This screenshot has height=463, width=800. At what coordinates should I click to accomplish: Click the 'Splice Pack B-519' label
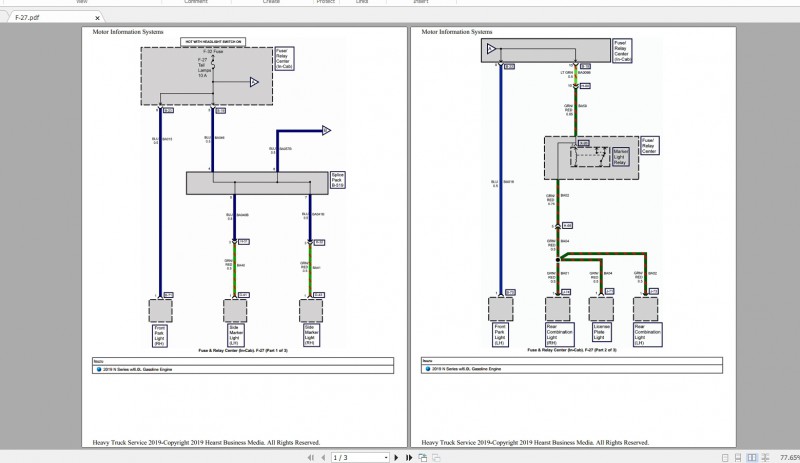coord(337,180)
